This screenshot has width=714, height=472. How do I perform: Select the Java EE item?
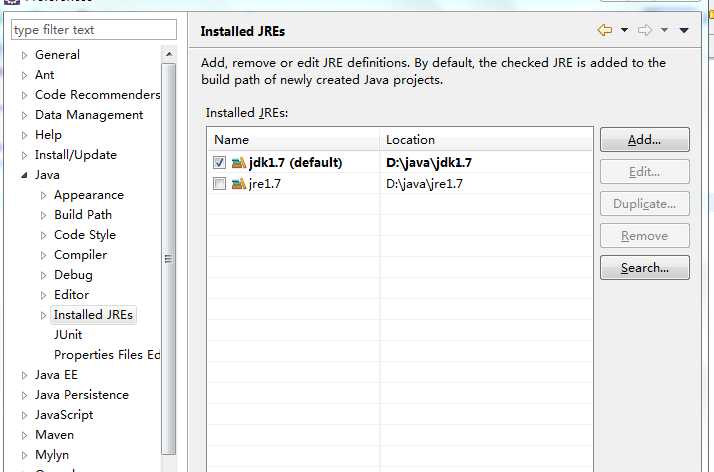(x=56, y=376)
